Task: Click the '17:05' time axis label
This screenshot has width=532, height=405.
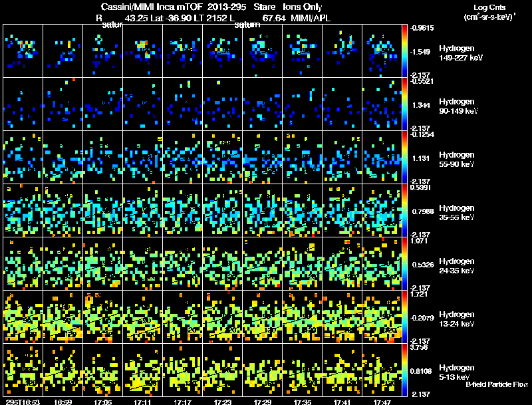Action: [x=103, y=402]
